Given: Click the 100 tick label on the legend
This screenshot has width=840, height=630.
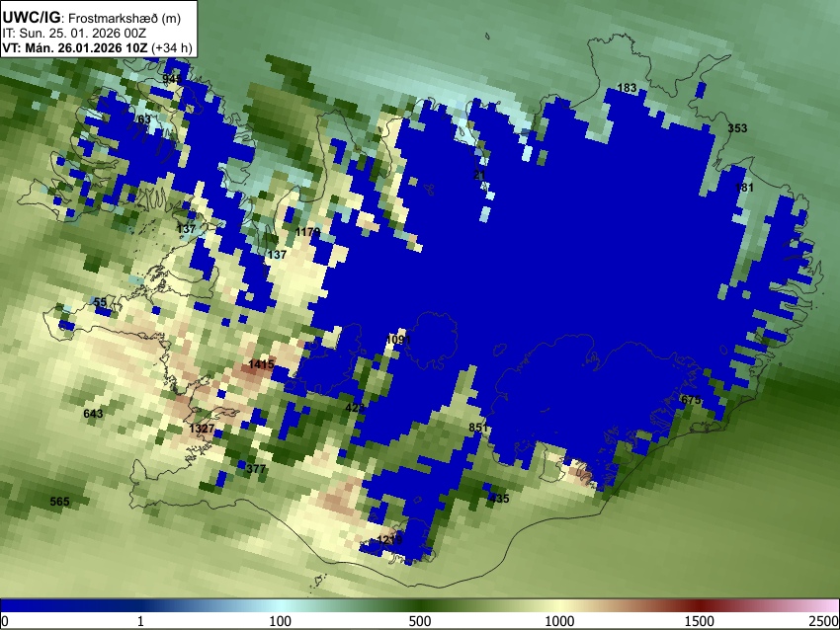Looking at the screenshot, I should 280,621.
